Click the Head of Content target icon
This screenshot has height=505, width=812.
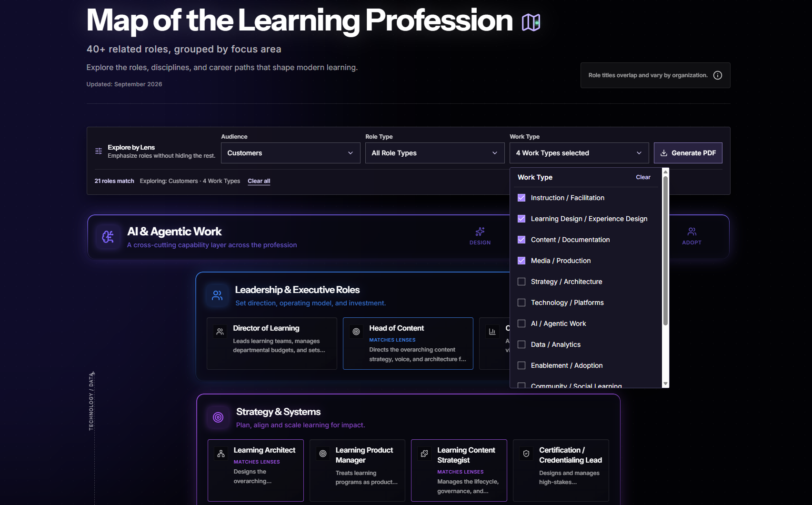point(356,332)
